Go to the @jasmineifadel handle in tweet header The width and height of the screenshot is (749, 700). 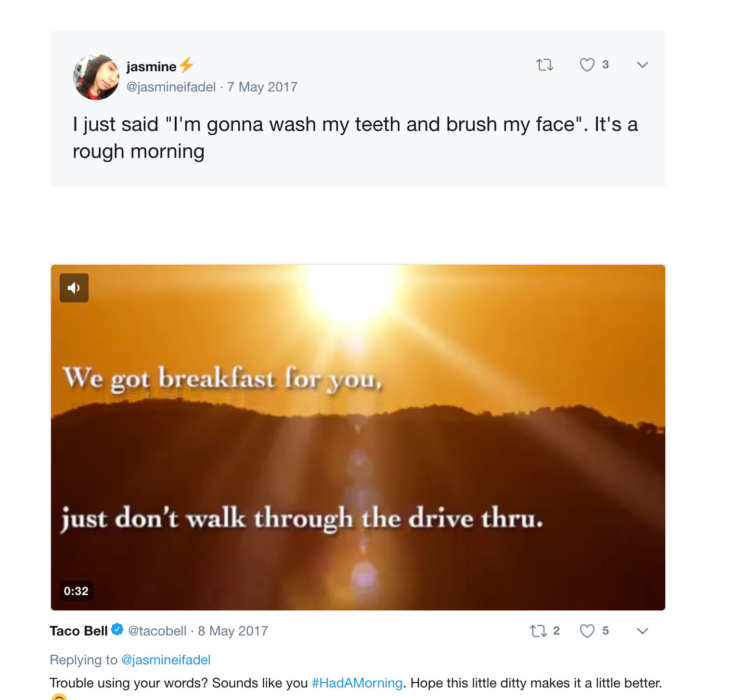(171, 87)
